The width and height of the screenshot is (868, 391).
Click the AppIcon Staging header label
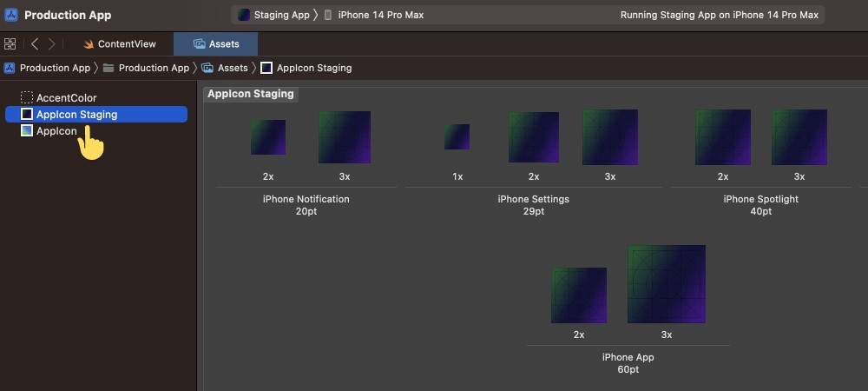[x=251, y=94]
